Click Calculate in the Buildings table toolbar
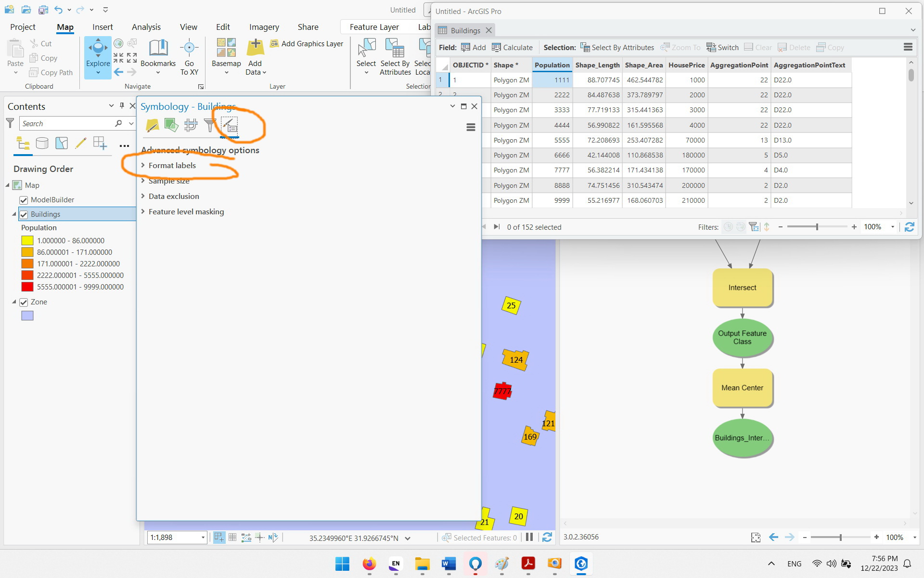924x578 pixels. 512,47
